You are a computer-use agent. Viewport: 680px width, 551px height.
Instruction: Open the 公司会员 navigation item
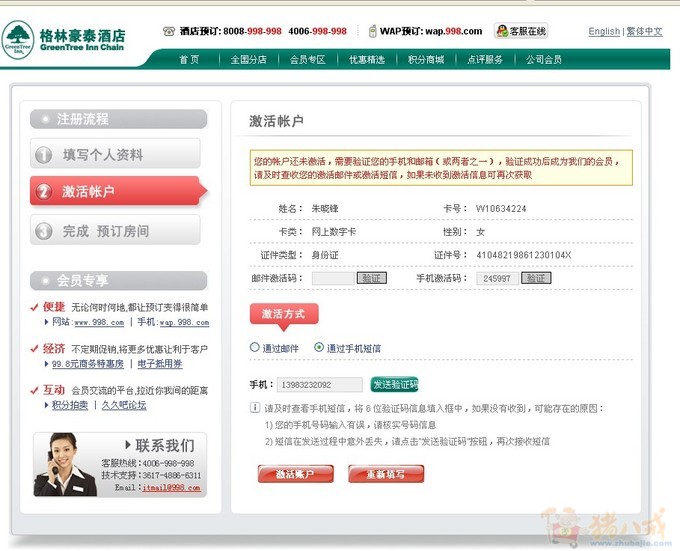pos(544,59)
